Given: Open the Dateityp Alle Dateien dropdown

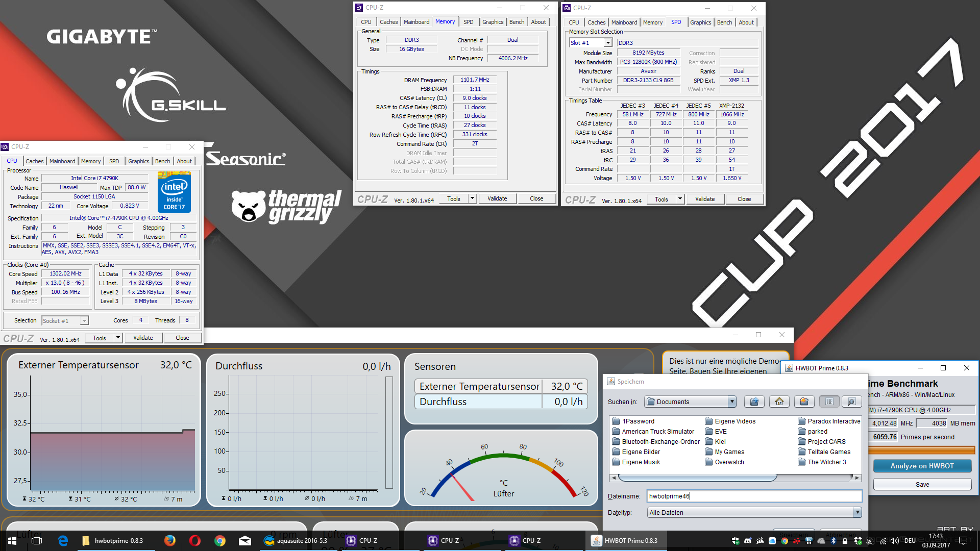Looking at the screenshot, I should 754,512.
